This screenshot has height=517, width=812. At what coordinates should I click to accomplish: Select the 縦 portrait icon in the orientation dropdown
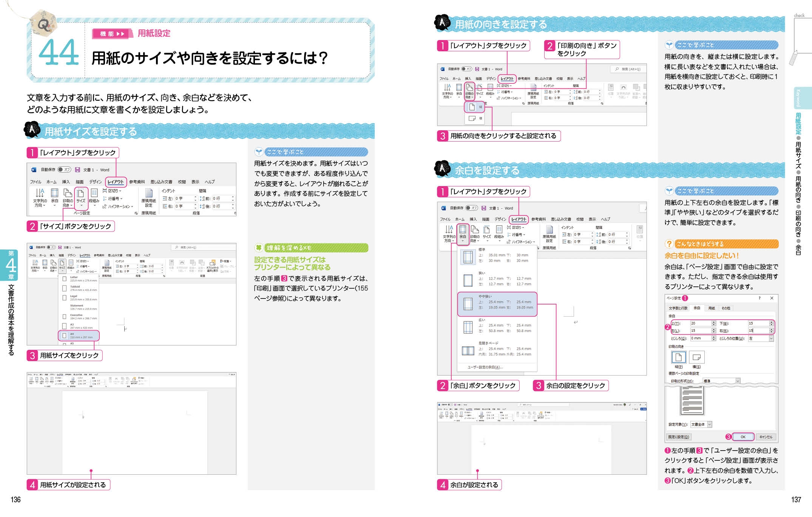(472, 107)
